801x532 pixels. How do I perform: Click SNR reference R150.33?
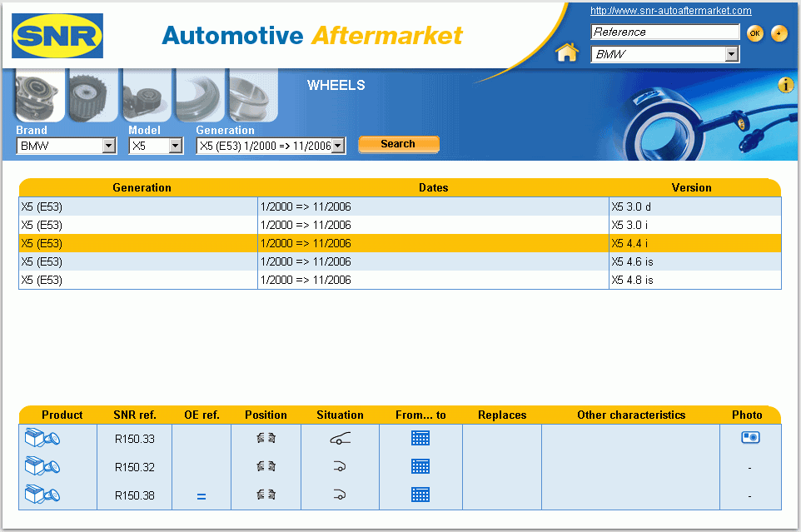[x=135, y=439]
